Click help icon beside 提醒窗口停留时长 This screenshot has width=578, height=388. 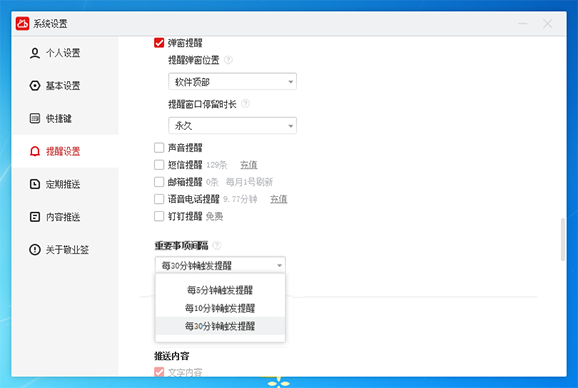246,104
